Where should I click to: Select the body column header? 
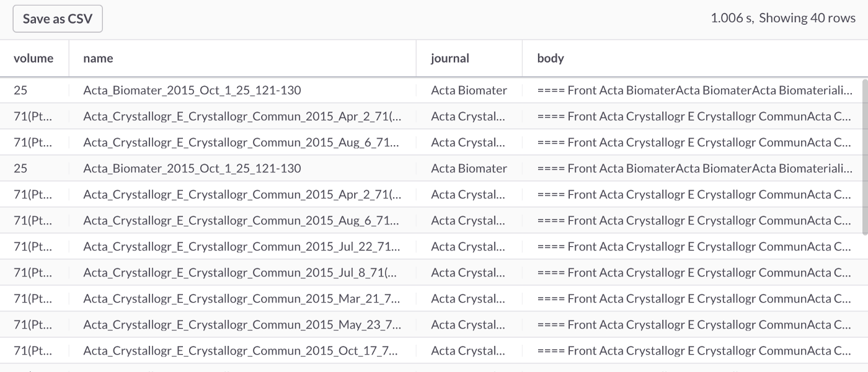[x=551, y=58]
